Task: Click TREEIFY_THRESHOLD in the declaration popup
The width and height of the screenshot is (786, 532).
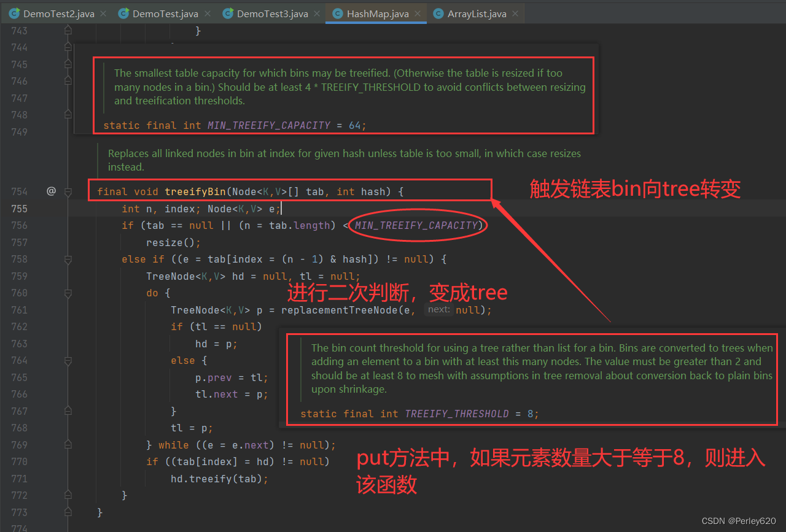Action: (x=457, y=414)
